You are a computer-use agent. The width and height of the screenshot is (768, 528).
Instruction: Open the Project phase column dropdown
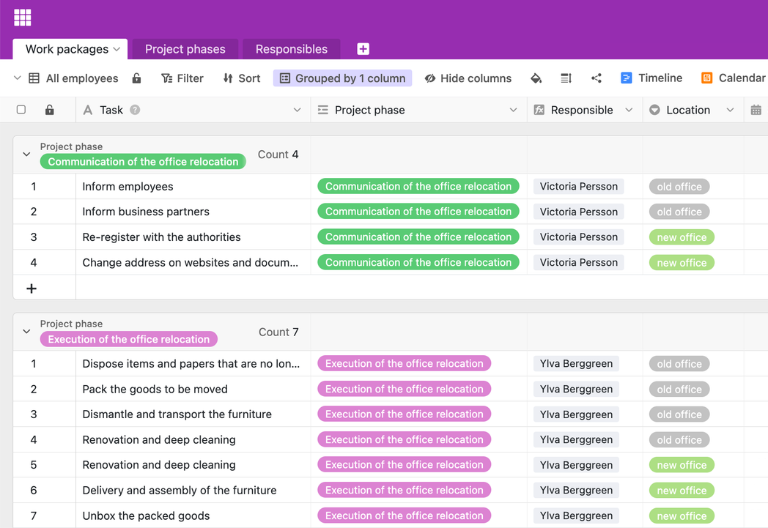pyautogui.click(x=513, y=110)
